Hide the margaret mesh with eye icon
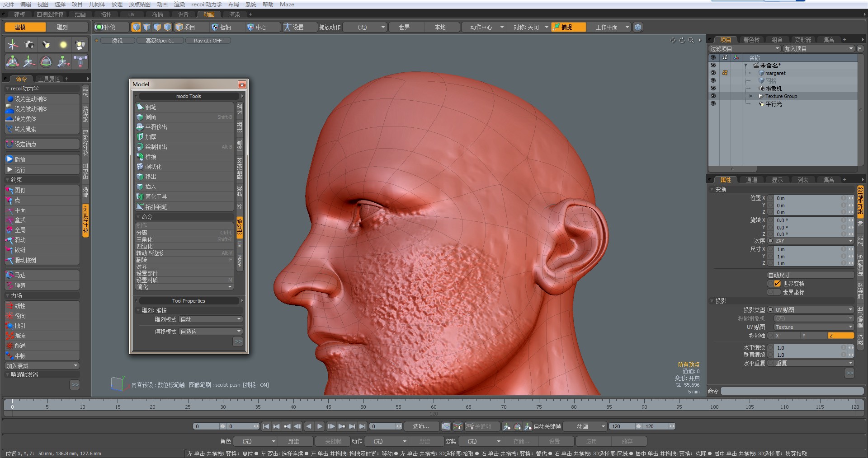The image size is (868, 458). [x=713, y=73]
